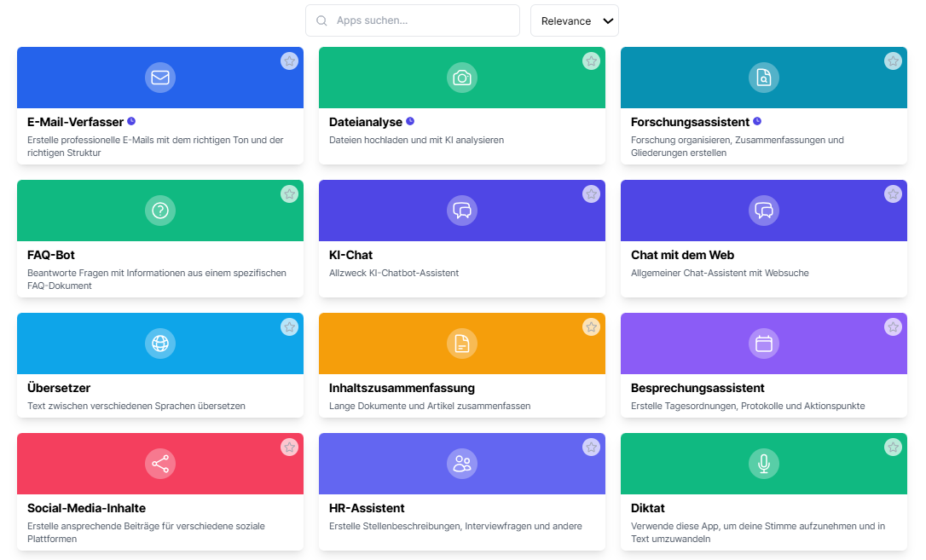Open the Relevance sort dropdown
The height and width of the screenshot is (560, 926).
(x=574, y=20)
